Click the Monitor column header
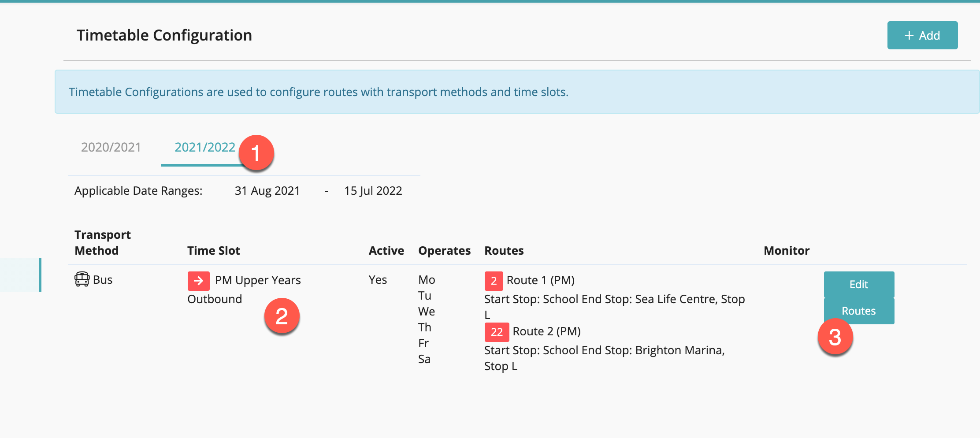This screenshot has height=438, width=980. [x=787, y=251]
